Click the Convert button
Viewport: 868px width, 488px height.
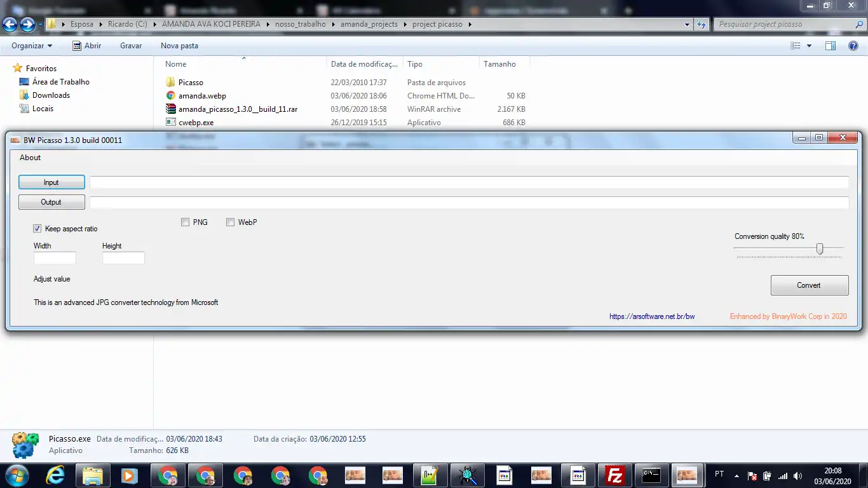(x=810, y=285)
